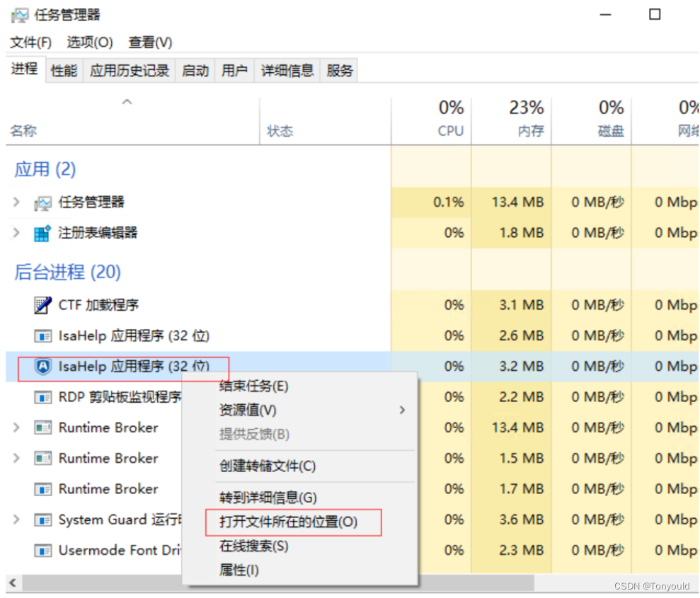Expand the 任务管理器 tree entry
The height and width of the screenshot is (598, 700).
pos(16,202)
